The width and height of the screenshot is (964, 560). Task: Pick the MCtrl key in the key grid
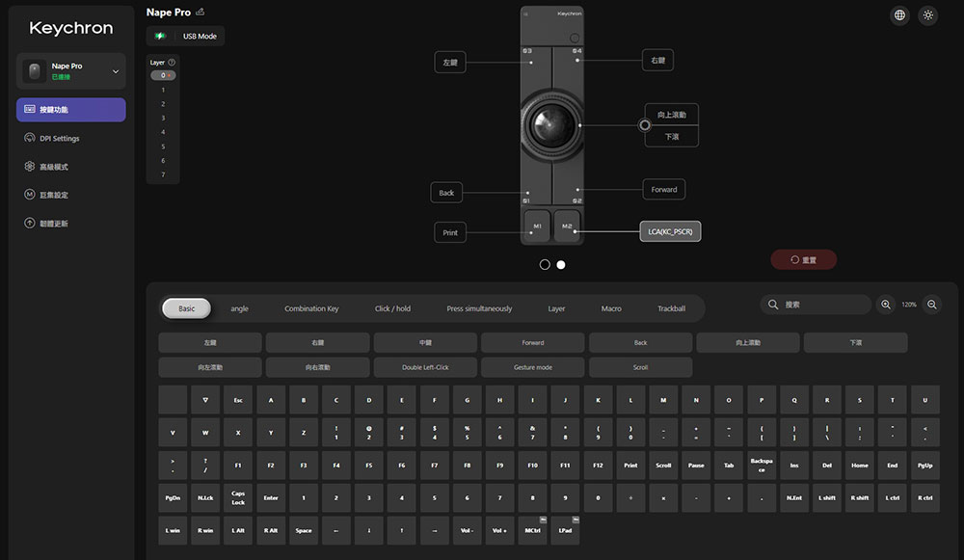pos(532,530)
